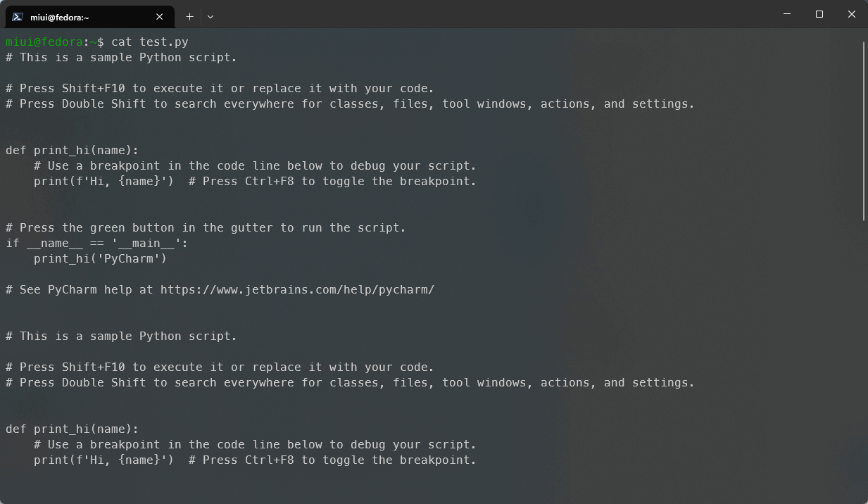
Task: Minimize the terminal window
Action: tap(787, 14)
